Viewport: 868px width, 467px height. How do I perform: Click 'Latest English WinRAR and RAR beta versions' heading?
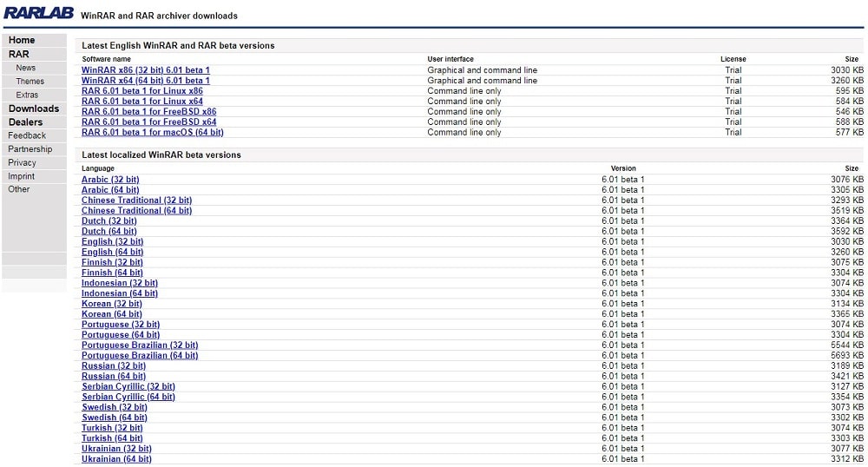click(178, 45)
